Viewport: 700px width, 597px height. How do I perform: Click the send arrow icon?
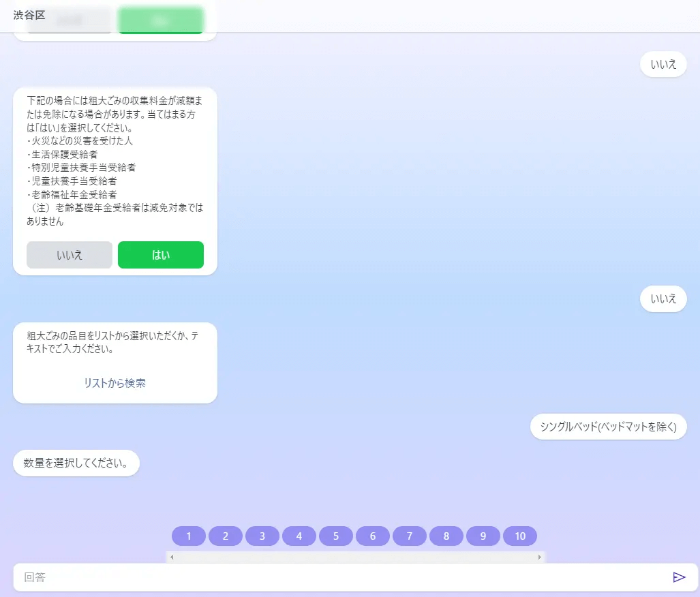point(679,577)
